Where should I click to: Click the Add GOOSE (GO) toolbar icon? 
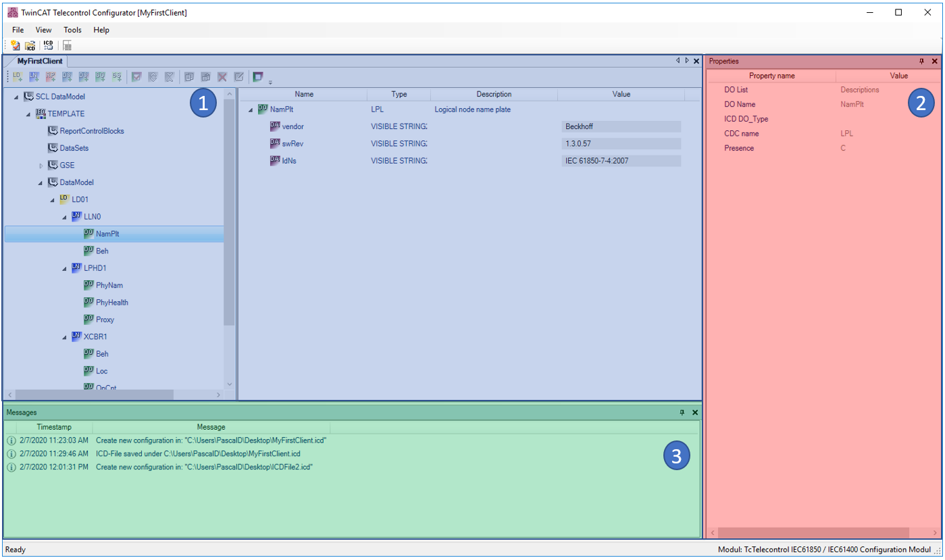point(101,76)
